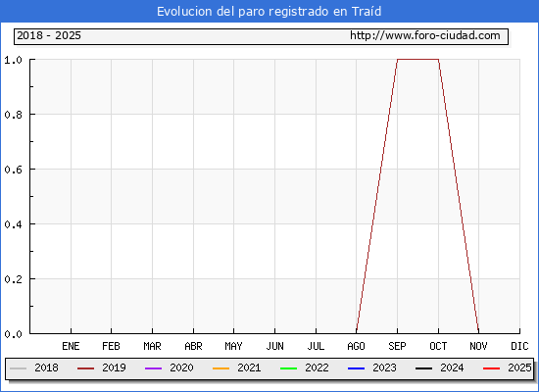
Task: Click the http://www.foro-ciudad.com URL text
Action: (x=425, y=35)
